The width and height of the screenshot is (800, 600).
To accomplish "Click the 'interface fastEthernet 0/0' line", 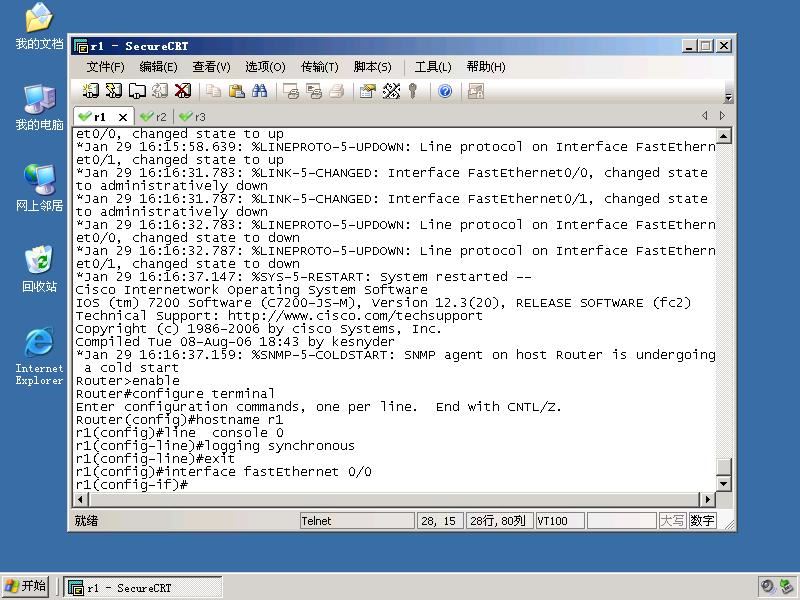I will tap(223, 471).
